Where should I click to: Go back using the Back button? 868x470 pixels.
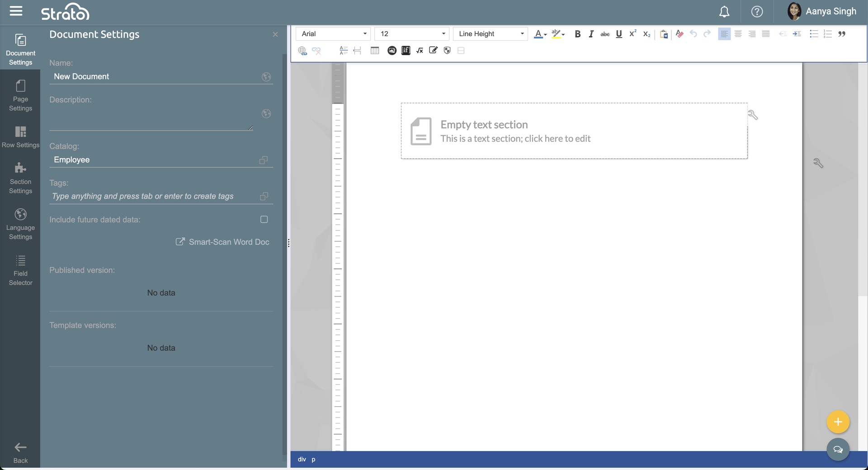click(x=20, y=453)
